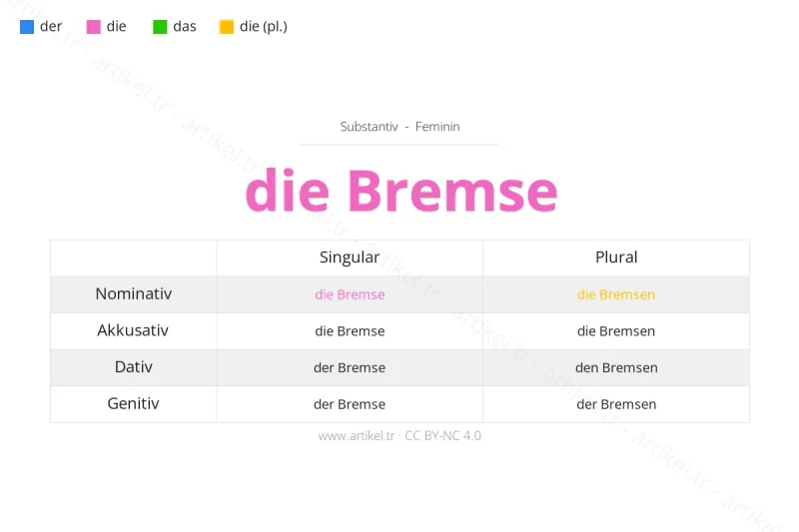This screenshot has height=532, width=799.
Task: Click pink nominative singular 'die Bremse' cell
Action: pos(350,294)
